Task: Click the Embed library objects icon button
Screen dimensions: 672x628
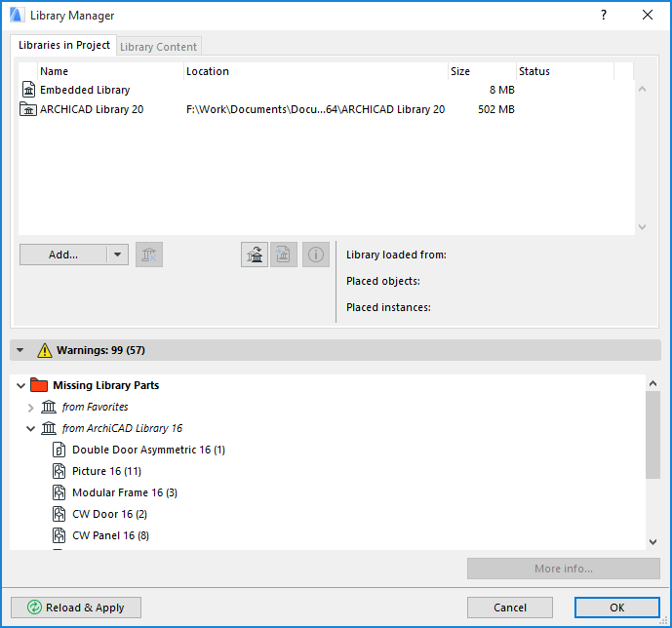Action: (284, 255)
